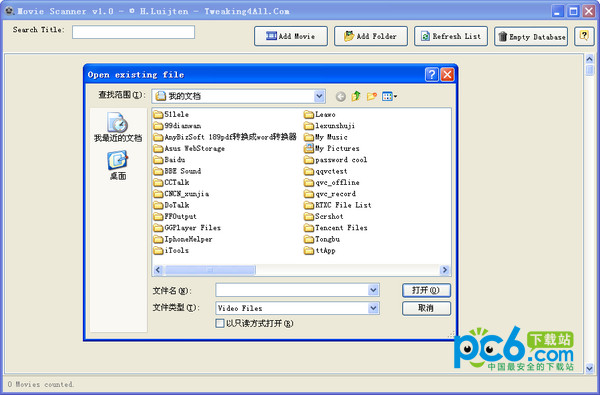Go back using the dialog's back arrow

pyautogui.click(x=341, y=96)
